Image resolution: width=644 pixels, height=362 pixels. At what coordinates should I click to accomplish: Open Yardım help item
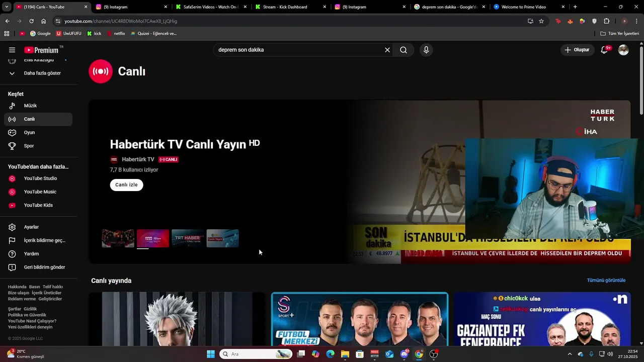pos(38,254)
